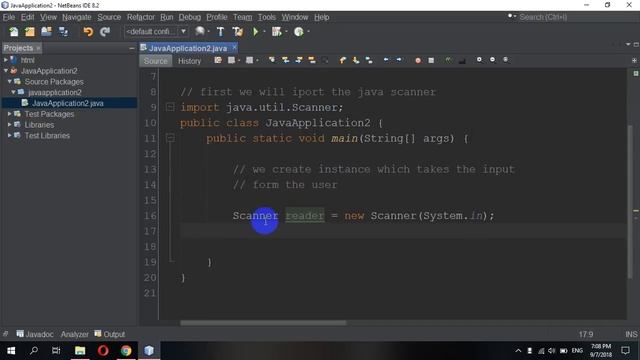
Task: Open the Output window button
Action: pos(110,334)
